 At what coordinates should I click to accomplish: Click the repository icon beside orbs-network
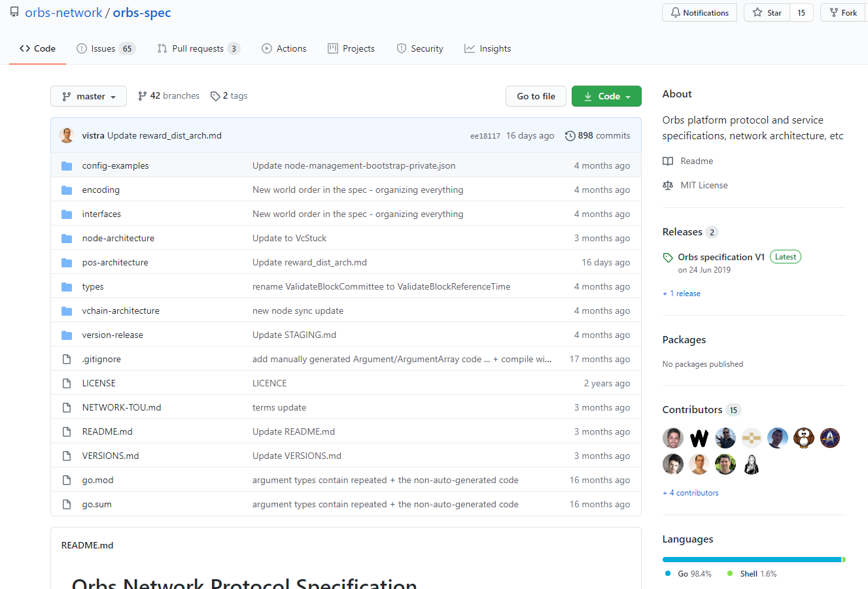coord(14,12)
